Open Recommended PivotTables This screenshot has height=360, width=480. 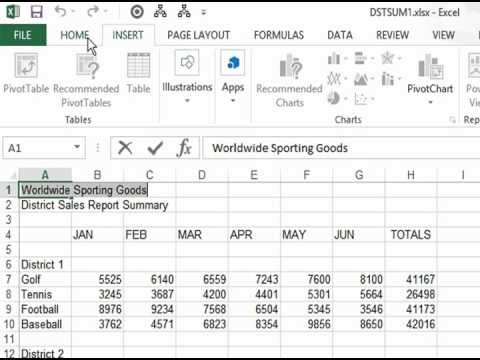(86, 81)
